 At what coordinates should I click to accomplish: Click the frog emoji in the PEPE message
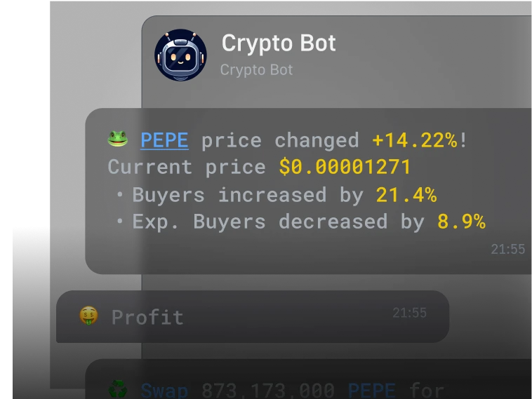118,139
